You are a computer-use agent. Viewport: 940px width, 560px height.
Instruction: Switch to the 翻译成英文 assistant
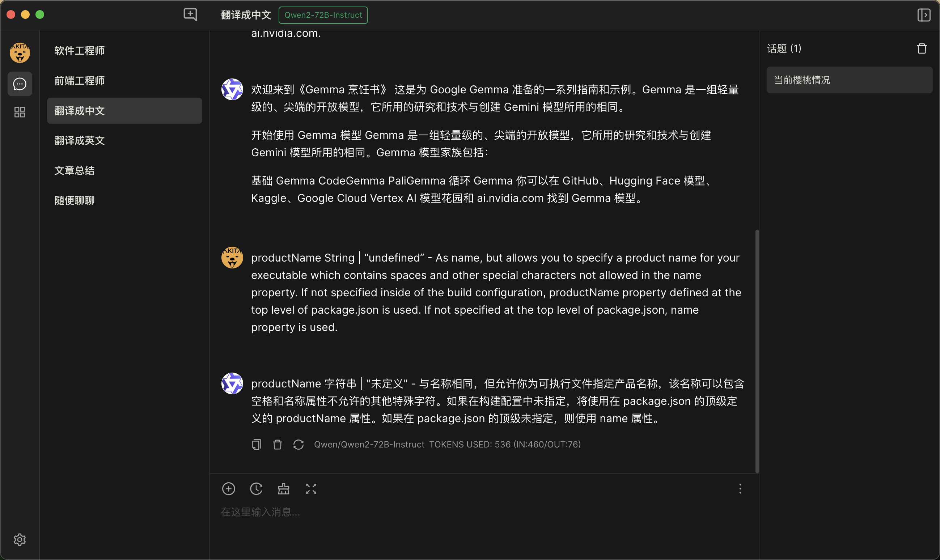(79, 140)
